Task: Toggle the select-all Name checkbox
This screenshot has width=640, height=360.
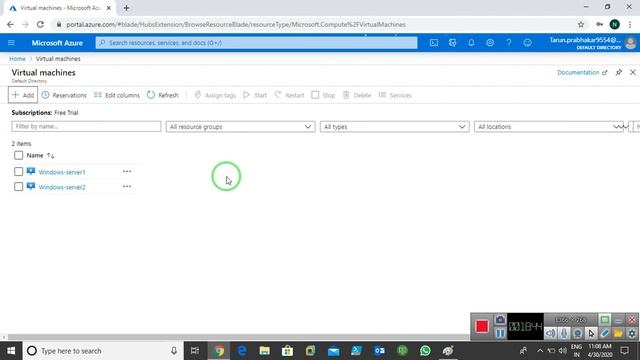Action: pos(18,155)
